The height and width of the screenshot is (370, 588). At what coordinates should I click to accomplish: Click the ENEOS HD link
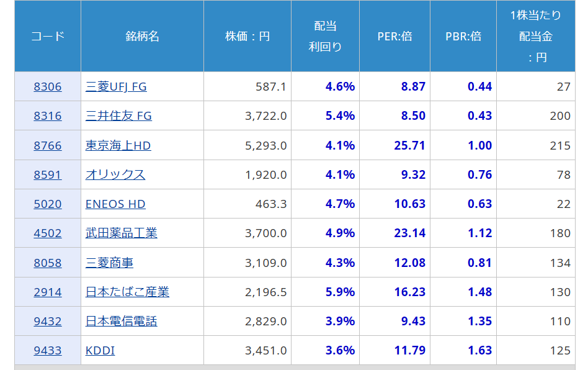pyautogui.click(x=115, y=204)
